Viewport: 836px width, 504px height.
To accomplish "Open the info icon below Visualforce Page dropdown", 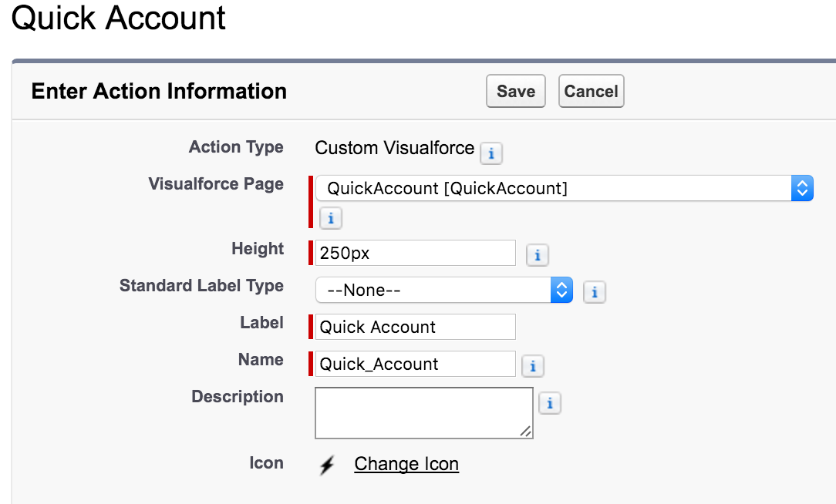I will (330, 218).
